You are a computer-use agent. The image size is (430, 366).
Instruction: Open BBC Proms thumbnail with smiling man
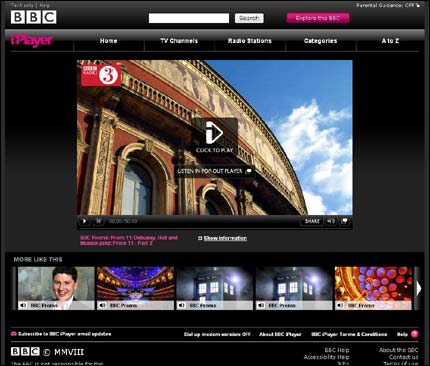(56, 288)
